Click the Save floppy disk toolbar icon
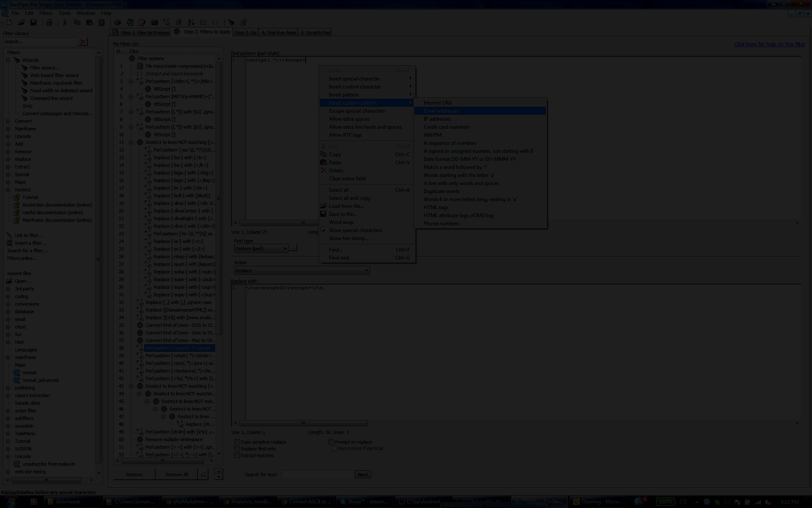This screenshot has width=812, height=508. click(x=33, y=22)
